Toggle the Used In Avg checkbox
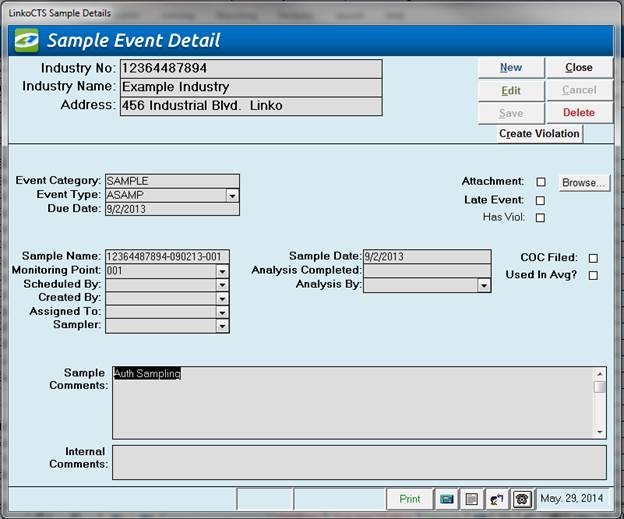Viewport: 624px width, 519px height. click(x=593, y=275)
